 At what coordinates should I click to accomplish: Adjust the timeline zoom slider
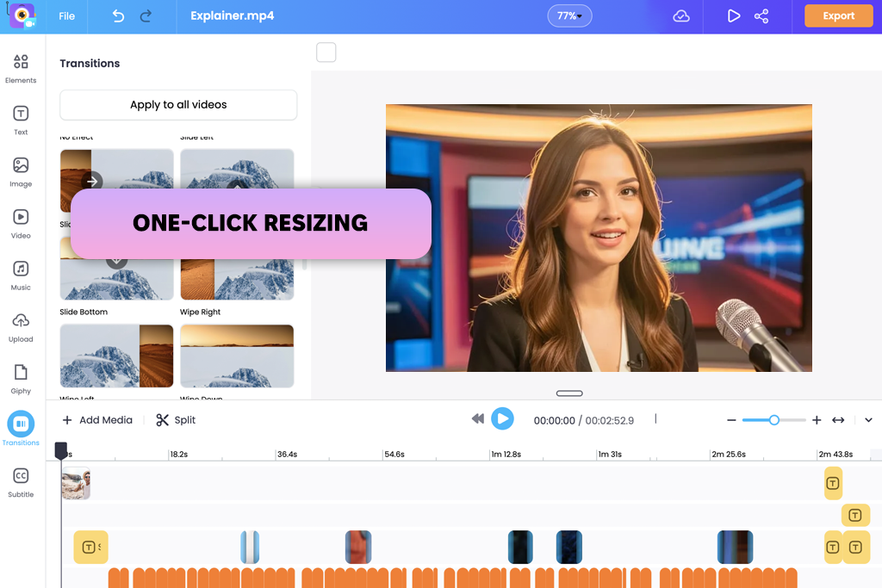pyautogui.click(x=774, y=420)
